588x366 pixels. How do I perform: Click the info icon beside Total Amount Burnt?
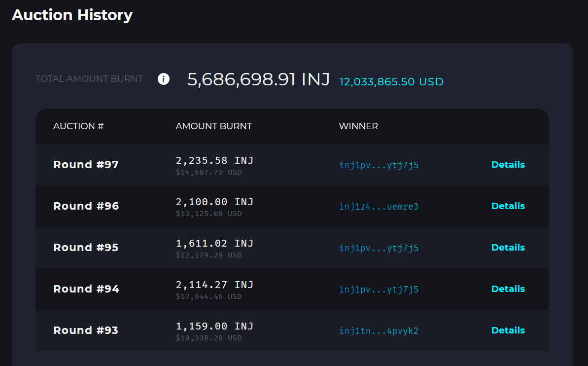pyautogui.click(x=164, y=79)
